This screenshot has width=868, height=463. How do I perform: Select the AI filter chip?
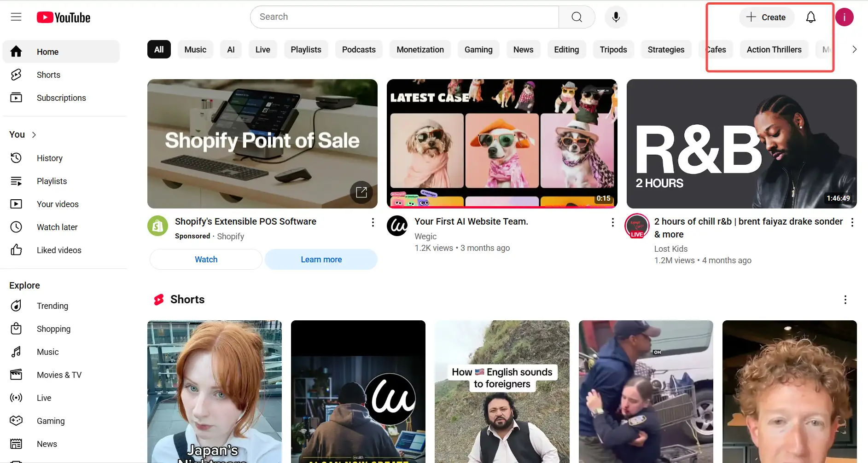click(231, 49)
